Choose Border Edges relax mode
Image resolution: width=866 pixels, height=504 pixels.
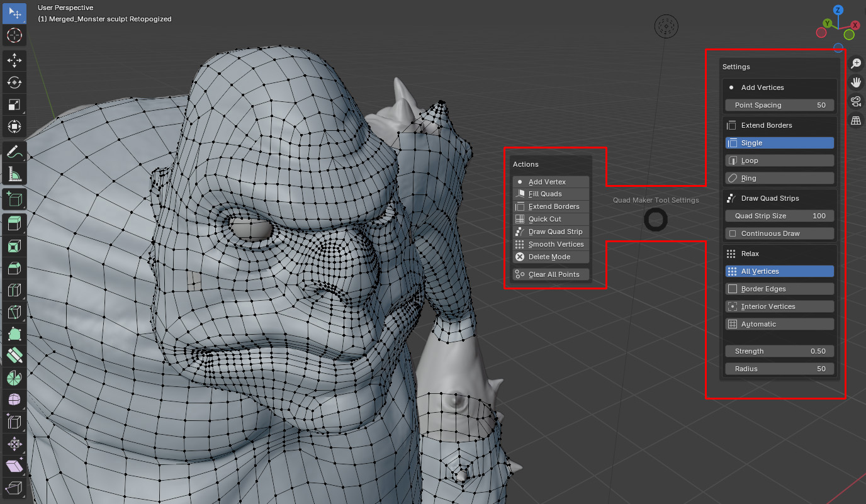point(780,289)
